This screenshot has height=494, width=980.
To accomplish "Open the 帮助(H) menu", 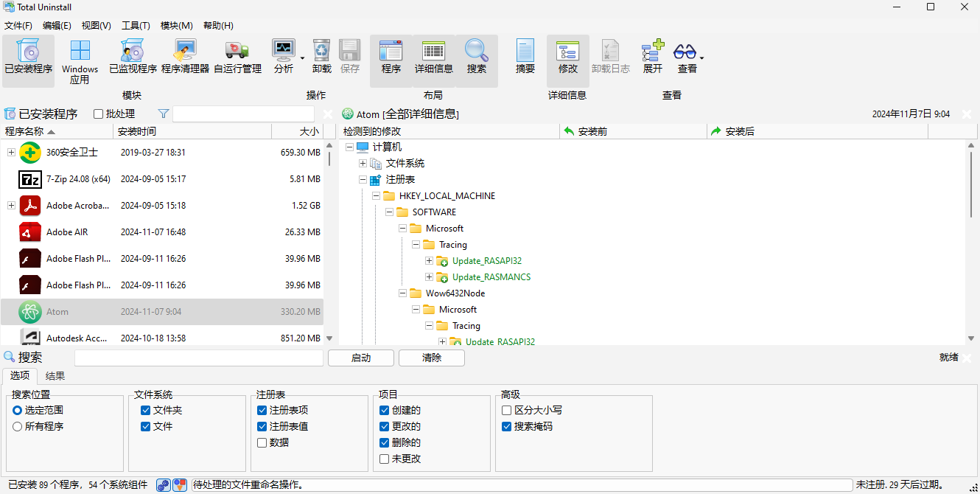I will click(217, 25).
